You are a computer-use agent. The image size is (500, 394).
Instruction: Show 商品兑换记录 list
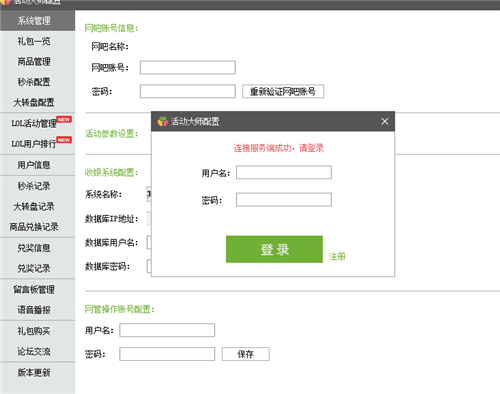tap(34, 227)
